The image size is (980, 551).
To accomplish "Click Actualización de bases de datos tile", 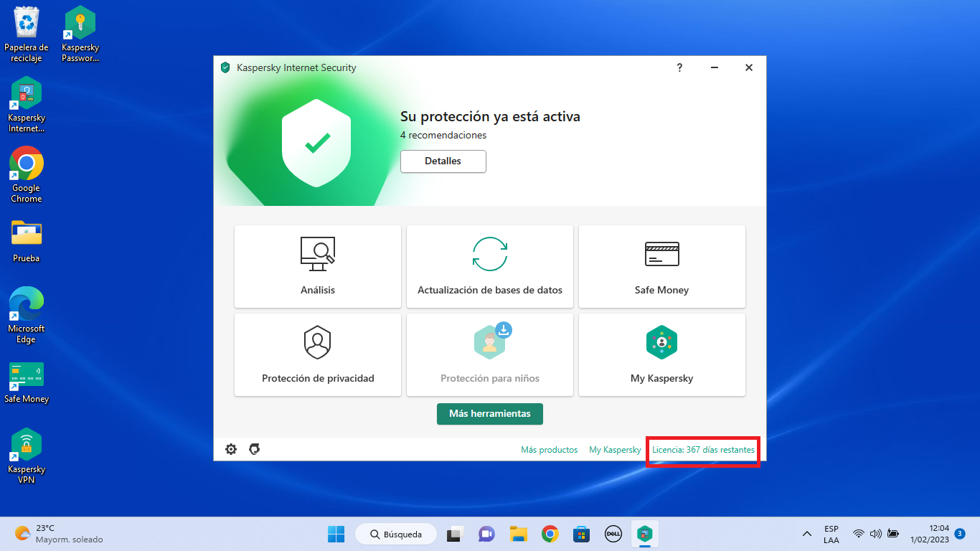I will point(489,266).
